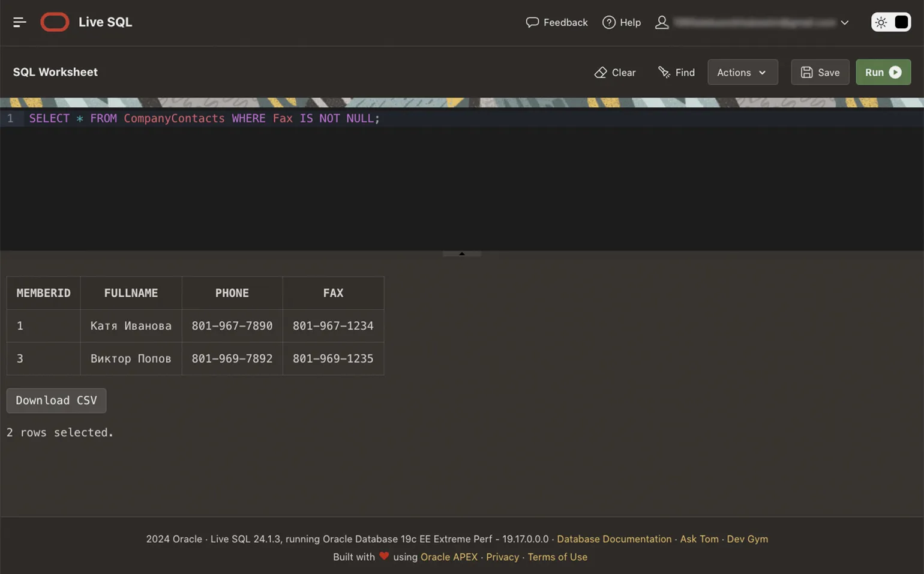Viewport: 924px width, 574px height.
Task: Click the Save disk icon
Action: [x=806, y=73]
